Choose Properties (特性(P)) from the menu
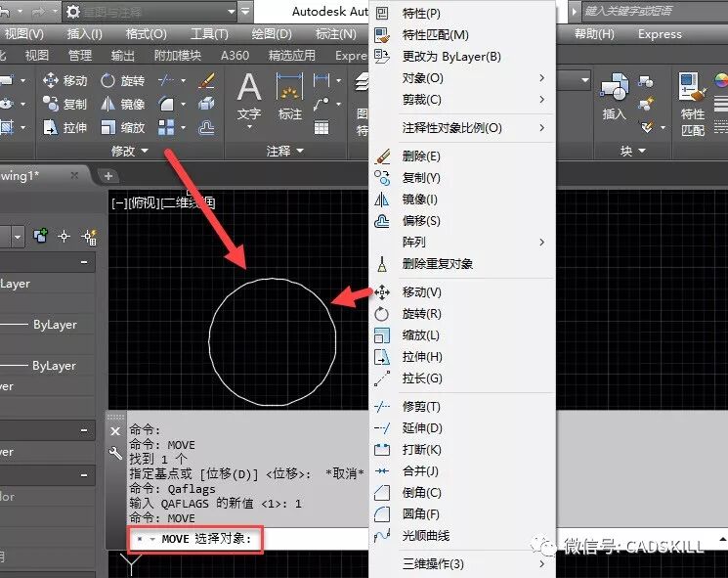This screenshot has width=728, height=578. click(462, 14)
